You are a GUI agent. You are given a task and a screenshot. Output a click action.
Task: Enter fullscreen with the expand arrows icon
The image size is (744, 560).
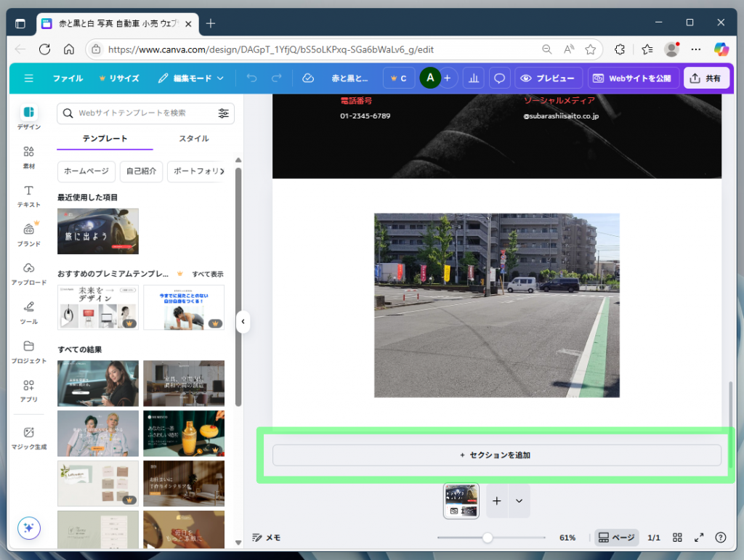699,537
